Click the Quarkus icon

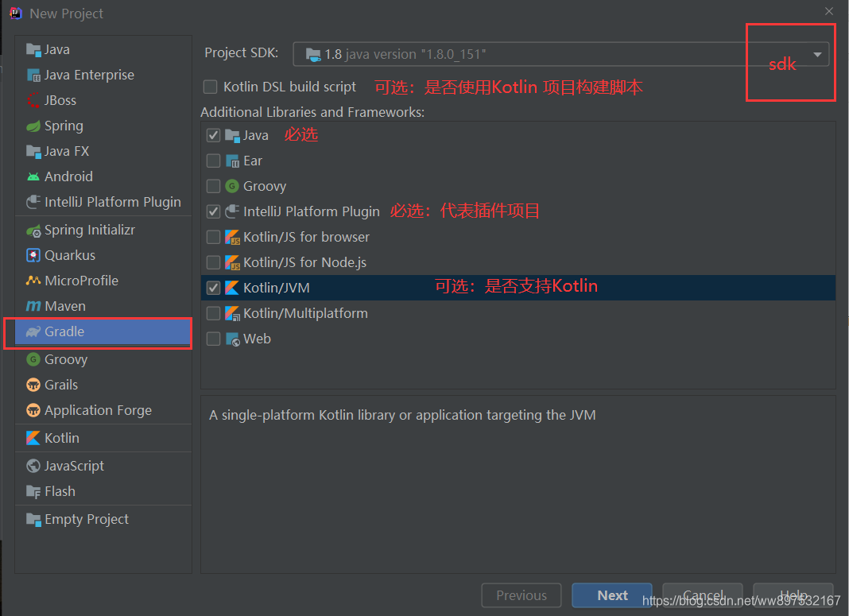click(33, 255)
